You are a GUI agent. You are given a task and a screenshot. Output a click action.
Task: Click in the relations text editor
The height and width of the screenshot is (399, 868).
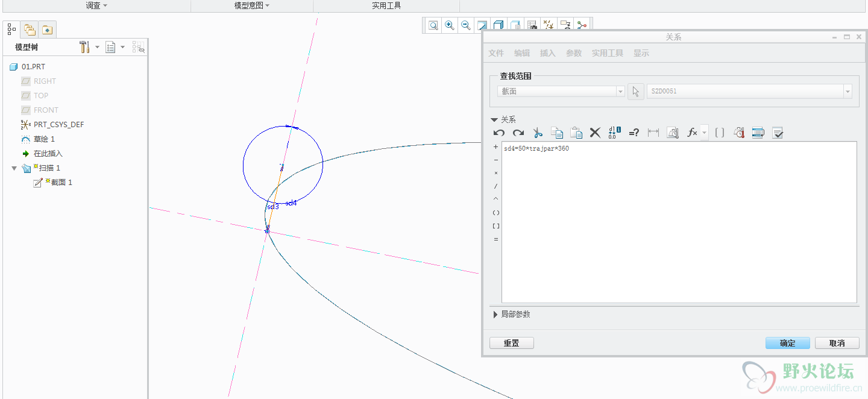(679, 222)
